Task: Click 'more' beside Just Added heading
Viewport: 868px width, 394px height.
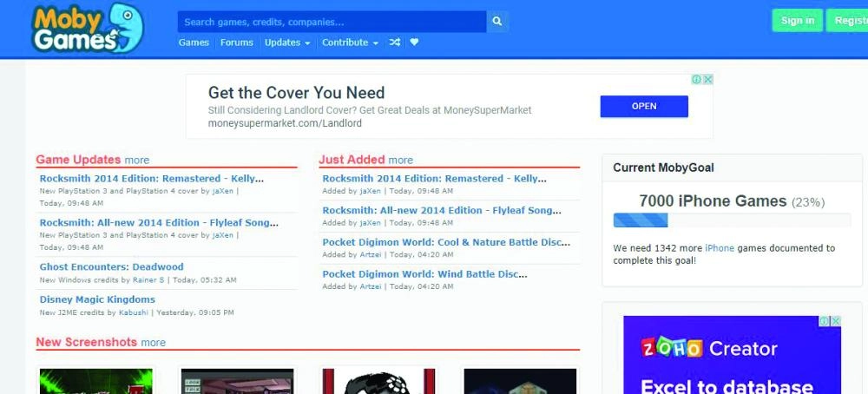Action: pos(400,160)
